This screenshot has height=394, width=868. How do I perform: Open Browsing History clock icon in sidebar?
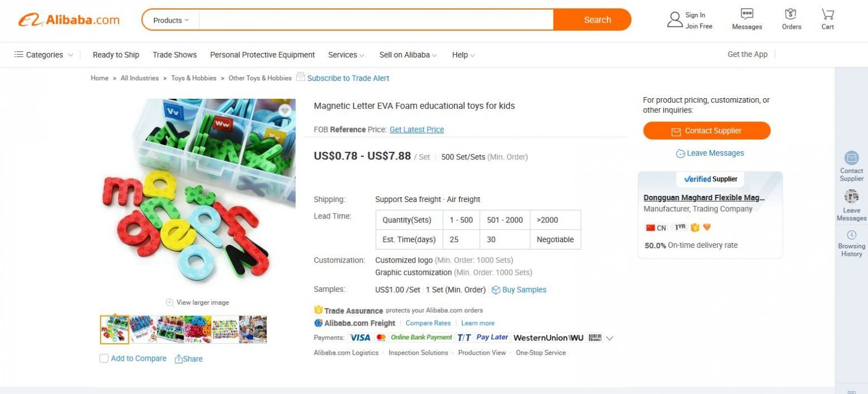(852, 235)
